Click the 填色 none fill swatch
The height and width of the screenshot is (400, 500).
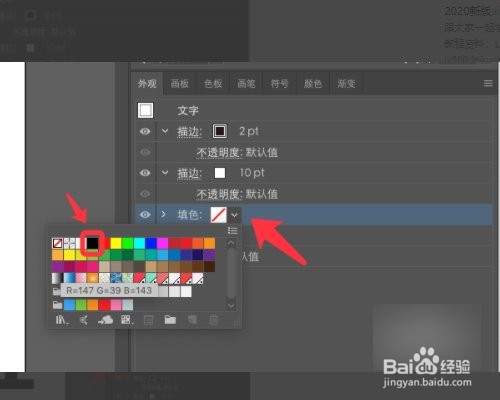point(219,215)
